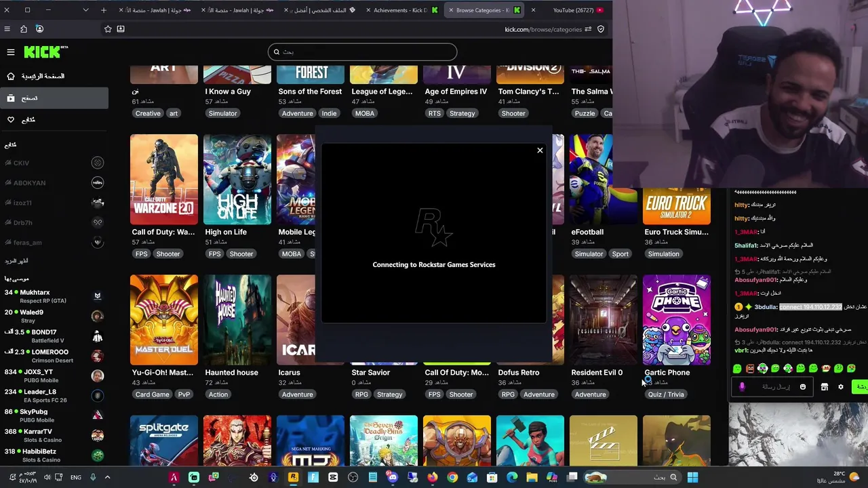The height and width of the screenshot is (488, 868).
Task: Select the Browse item in Kick sidebar
Action: pyautogui.click(x=54, y=98)
